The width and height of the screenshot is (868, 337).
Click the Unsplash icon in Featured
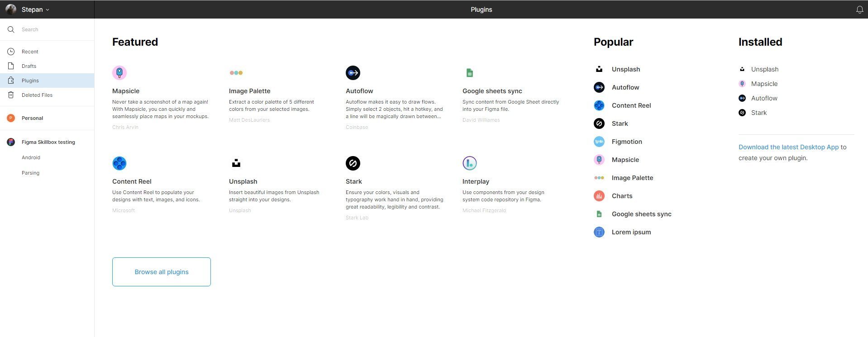click(x=236, y=163)
